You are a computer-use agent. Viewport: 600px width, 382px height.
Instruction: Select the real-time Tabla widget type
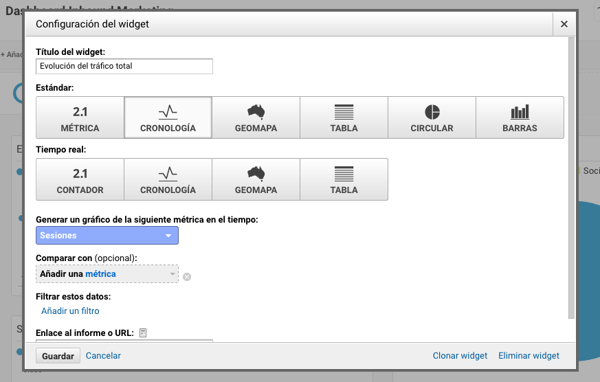point(344,180)
